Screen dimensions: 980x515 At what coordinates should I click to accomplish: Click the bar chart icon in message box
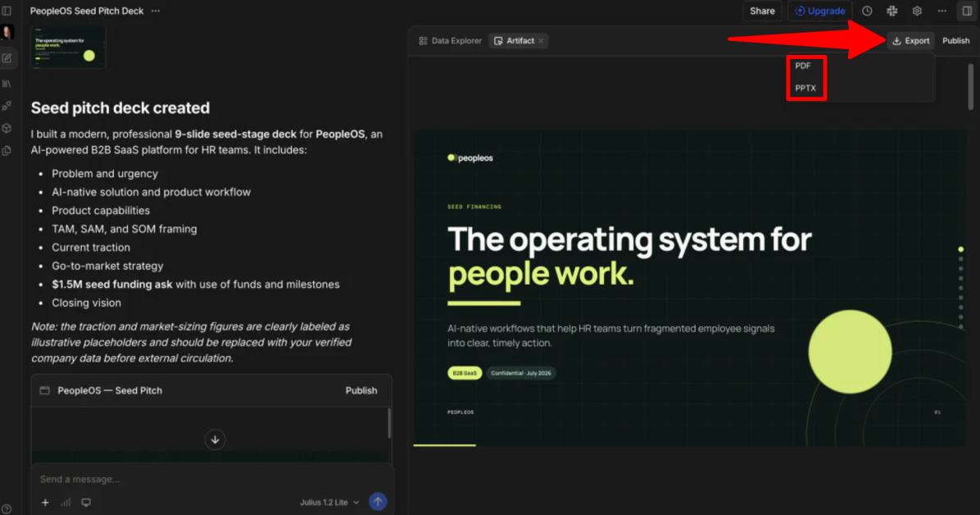66,503
